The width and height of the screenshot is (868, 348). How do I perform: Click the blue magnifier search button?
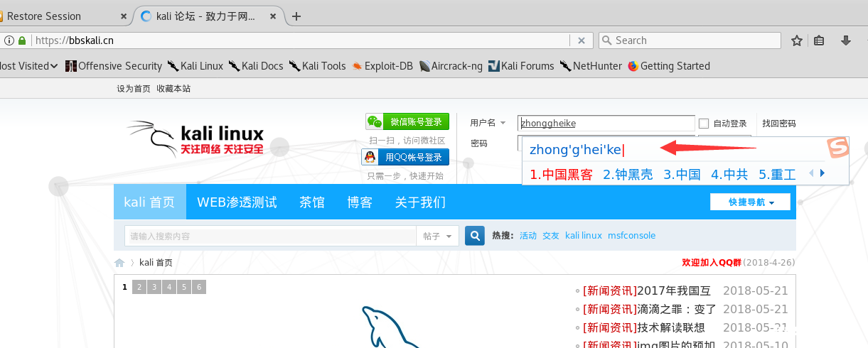[x=475, y=236]
